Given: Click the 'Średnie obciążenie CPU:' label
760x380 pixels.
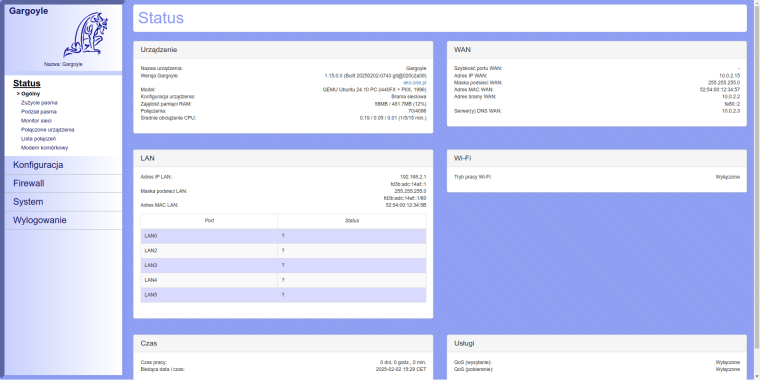Looking at the screenshot, I should coord(168,118).
